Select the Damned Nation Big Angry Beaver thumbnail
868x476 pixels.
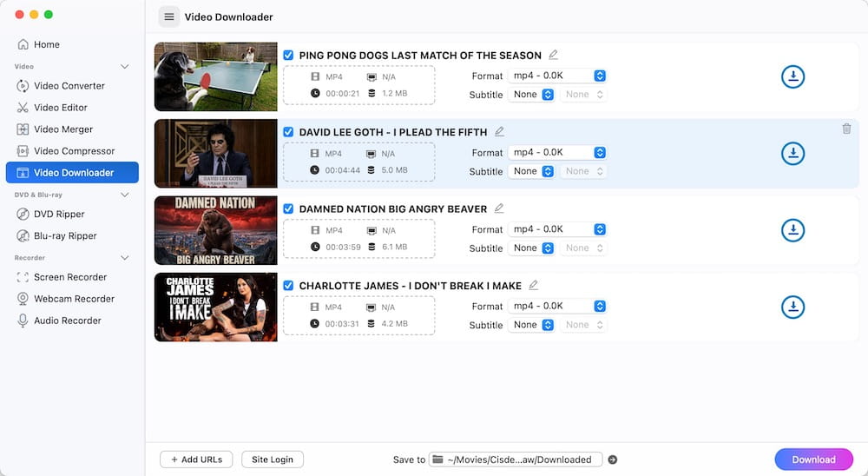216,230
